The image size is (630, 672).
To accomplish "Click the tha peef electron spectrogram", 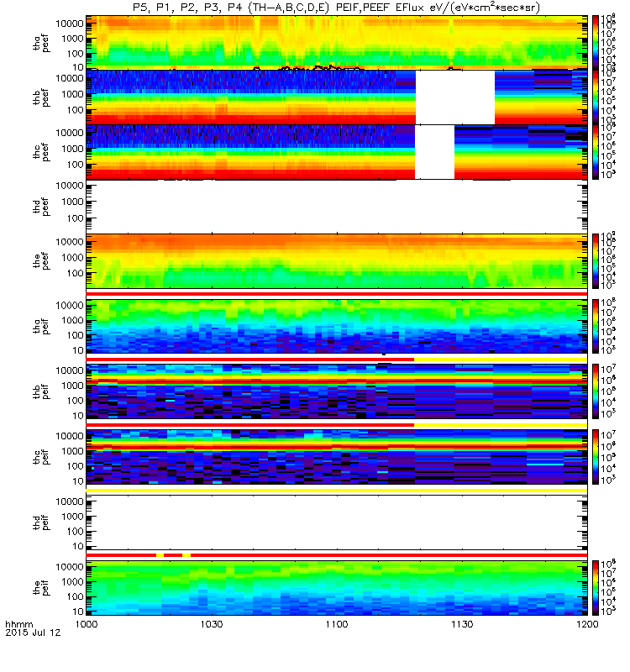I will [337, 43].
